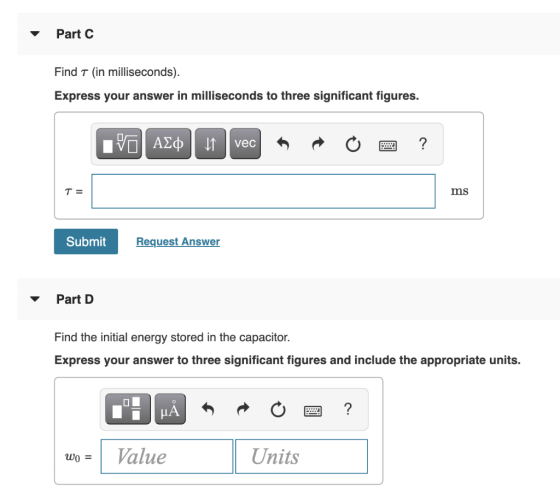
Task: Show keyboard shortcuts in Part C toolbar
Action: tap(388, 145)
